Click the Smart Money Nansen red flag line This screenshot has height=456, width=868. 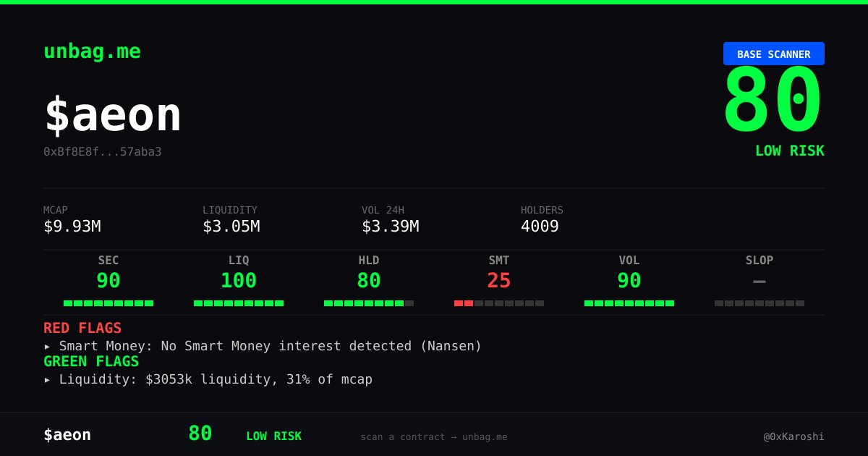pyautogui.click(x=263, y=346)
